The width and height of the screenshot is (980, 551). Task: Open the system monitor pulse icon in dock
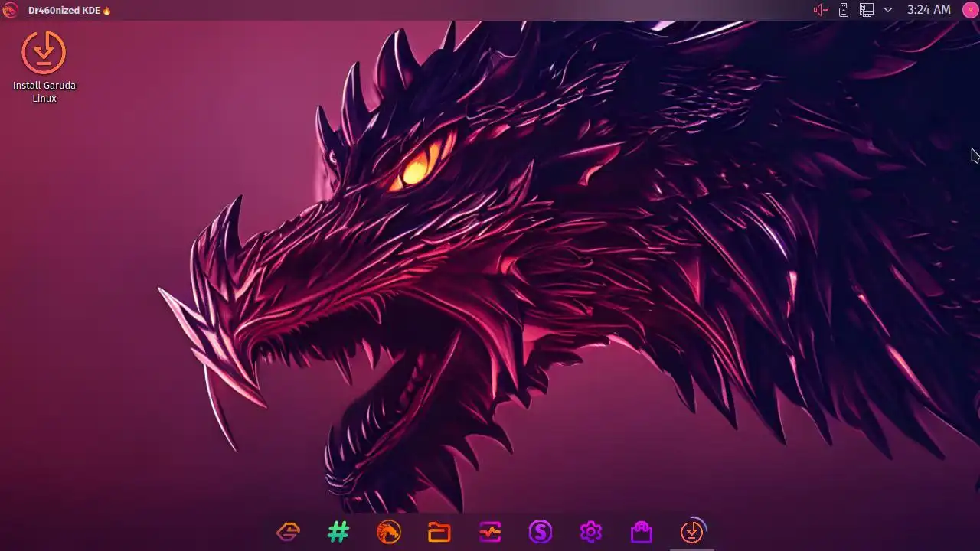click(490, 531)
